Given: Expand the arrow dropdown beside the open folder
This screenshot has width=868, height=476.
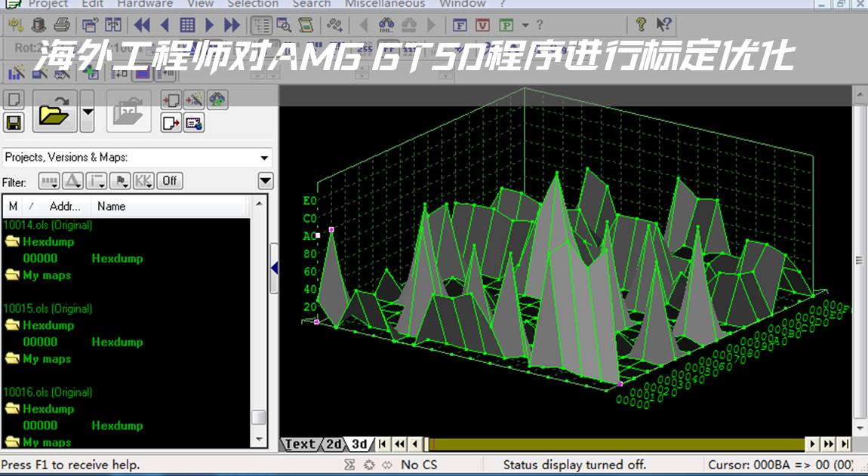Looking at the screenshot, I should [x=88, y=112].
